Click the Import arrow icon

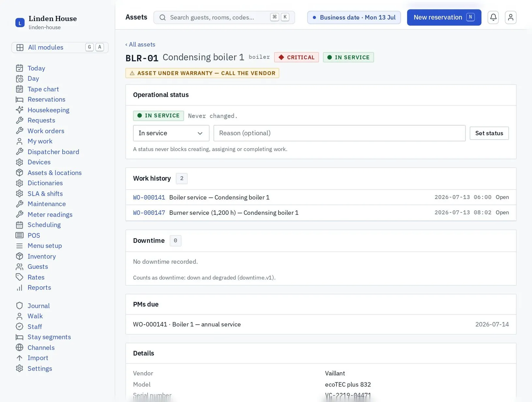click(20, 358)
